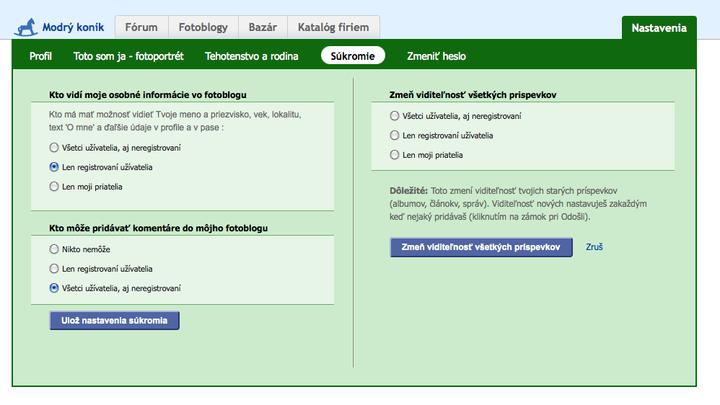Go to Zmeniť heslo section
Screen dimensions: 720x405
tap(436, 56)
